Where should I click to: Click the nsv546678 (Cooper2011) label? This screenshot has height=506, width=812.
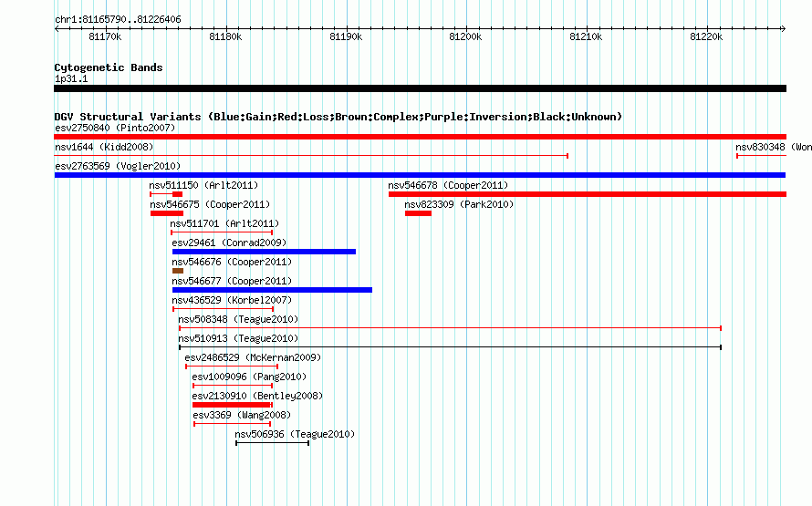click(x=448, y=185)
